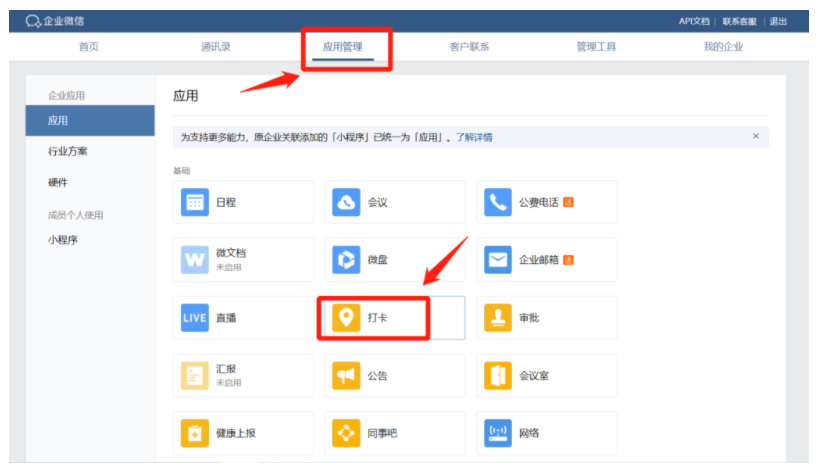Open the 日程 calendar app icon

[x=195, y=202]
